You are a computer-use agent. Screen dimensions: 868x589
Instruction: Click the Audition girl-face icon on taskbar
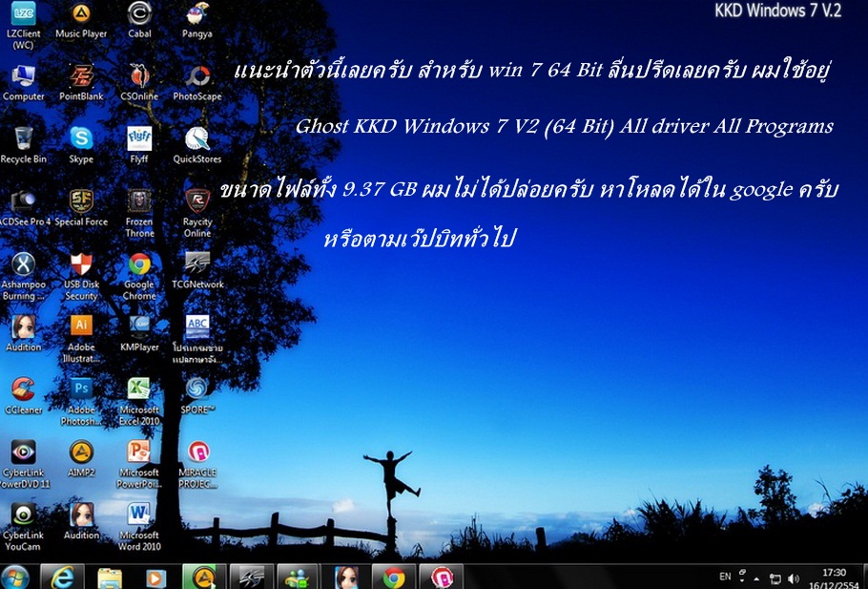point(345,578)
